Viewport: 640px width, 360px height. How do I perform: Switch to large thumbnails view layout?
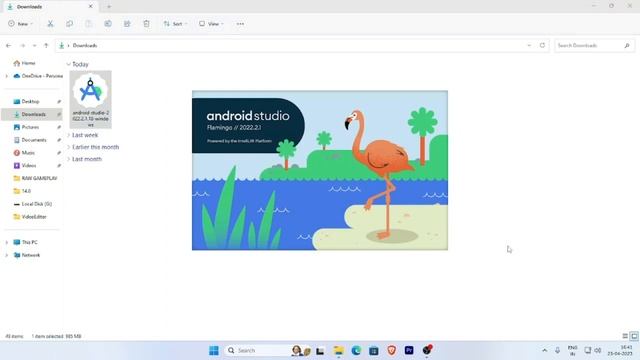634,336
